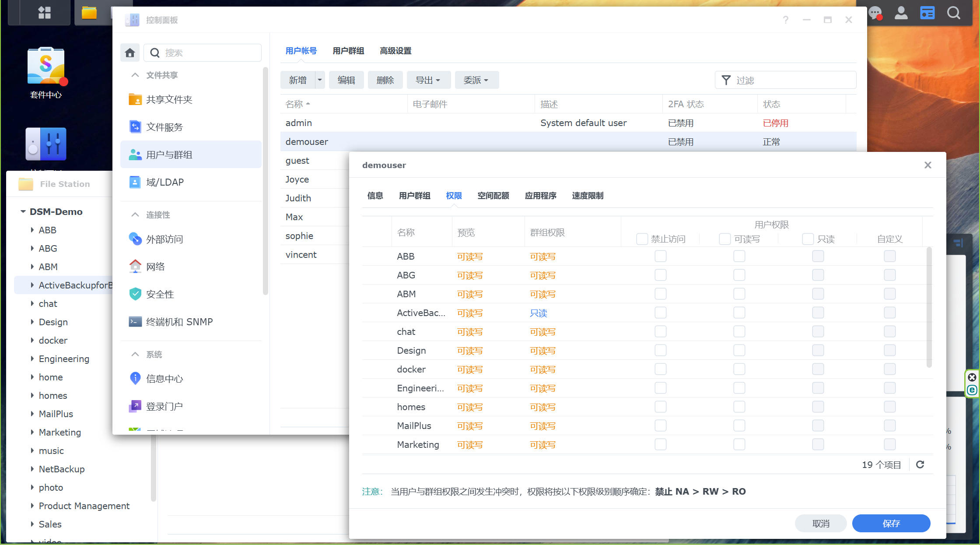The width and height of the screenshot is (980, 545).
Task: Click the Cancel button in dialog
Action: click(820, 523)
